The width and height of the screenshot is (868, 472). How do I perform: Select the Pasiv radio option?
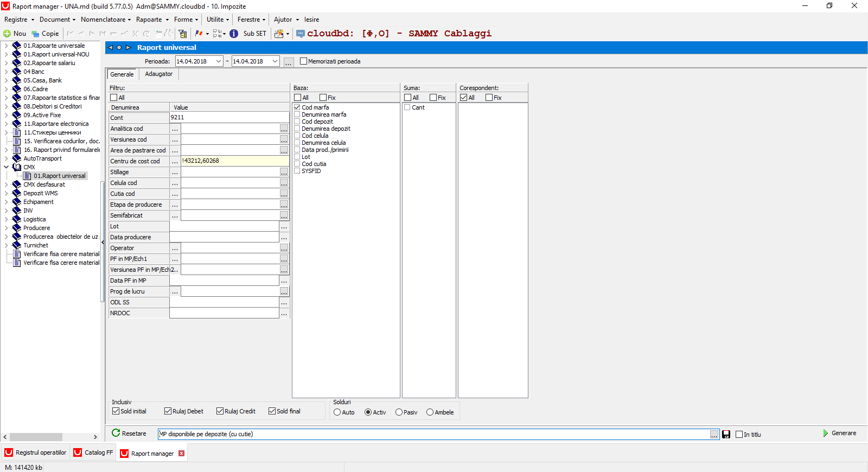pos(399,412)
